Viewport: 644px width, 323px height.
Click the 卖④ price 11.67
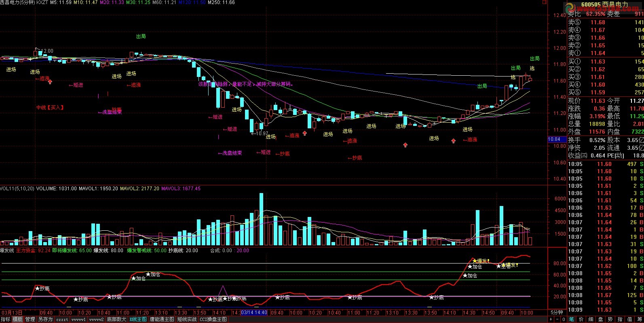point(598,30)
